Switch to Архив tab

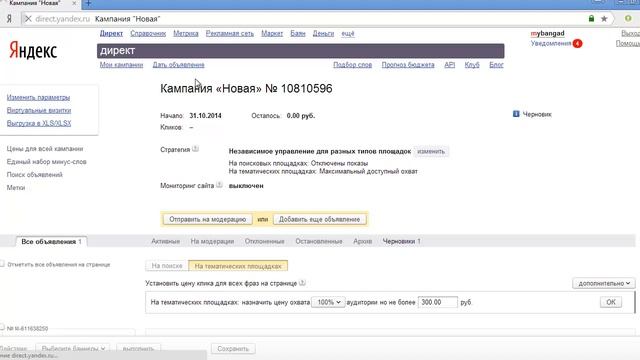click(x=362, y=241)
